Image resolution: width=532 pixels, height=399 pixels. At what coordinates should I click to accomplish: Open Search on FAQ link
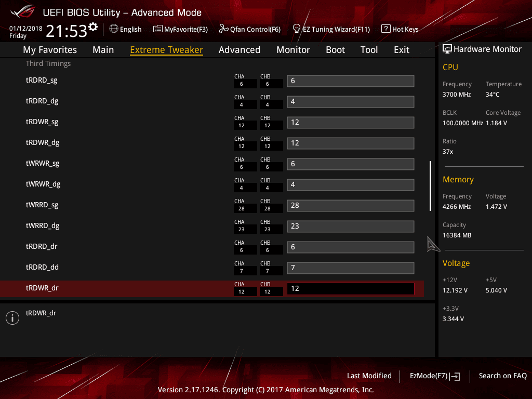coord(502,376)
